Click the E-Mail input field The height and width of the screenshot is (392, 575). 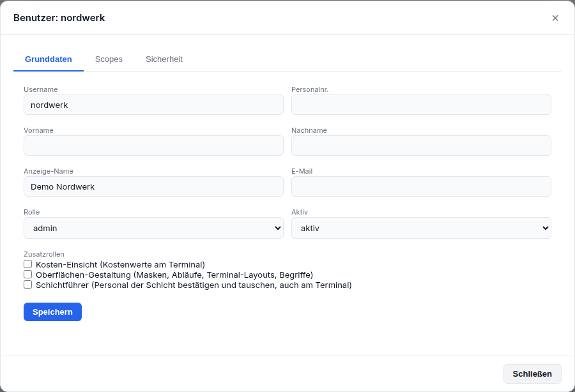422,186
